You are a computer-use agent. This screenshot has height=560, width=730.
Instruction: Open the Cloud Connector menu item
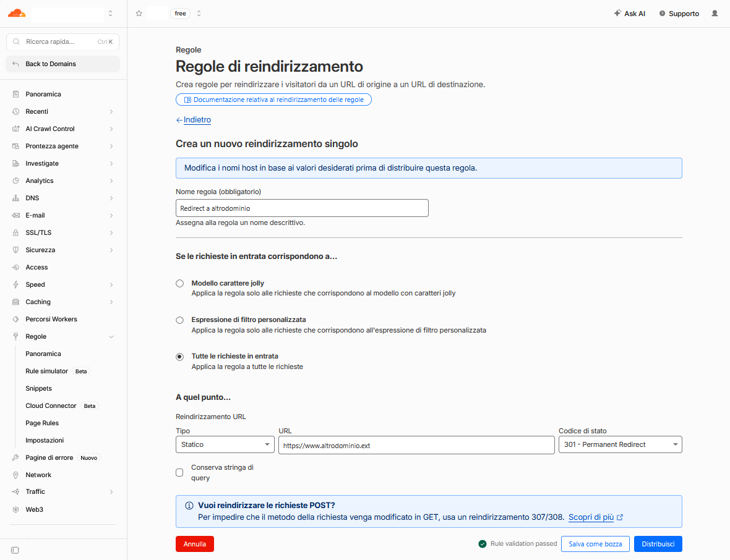tap(51, 405)
